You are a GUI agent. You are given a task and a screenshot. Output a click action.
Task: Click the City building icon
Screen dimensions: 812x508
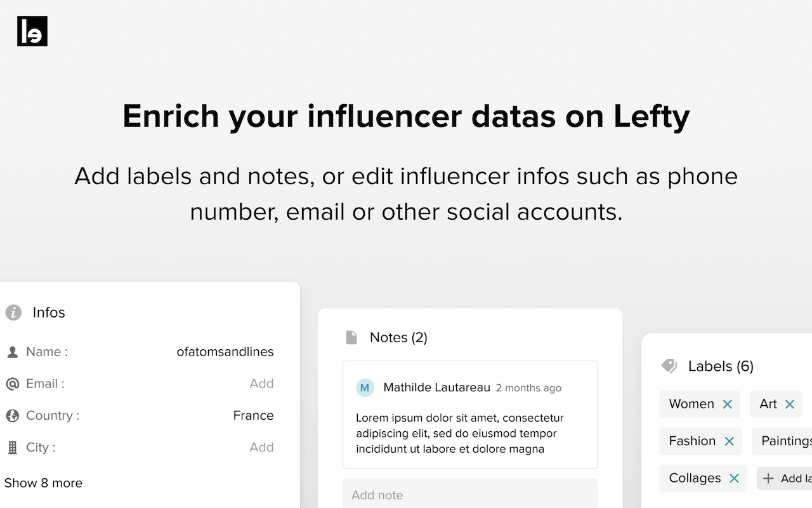coord(12,448)
